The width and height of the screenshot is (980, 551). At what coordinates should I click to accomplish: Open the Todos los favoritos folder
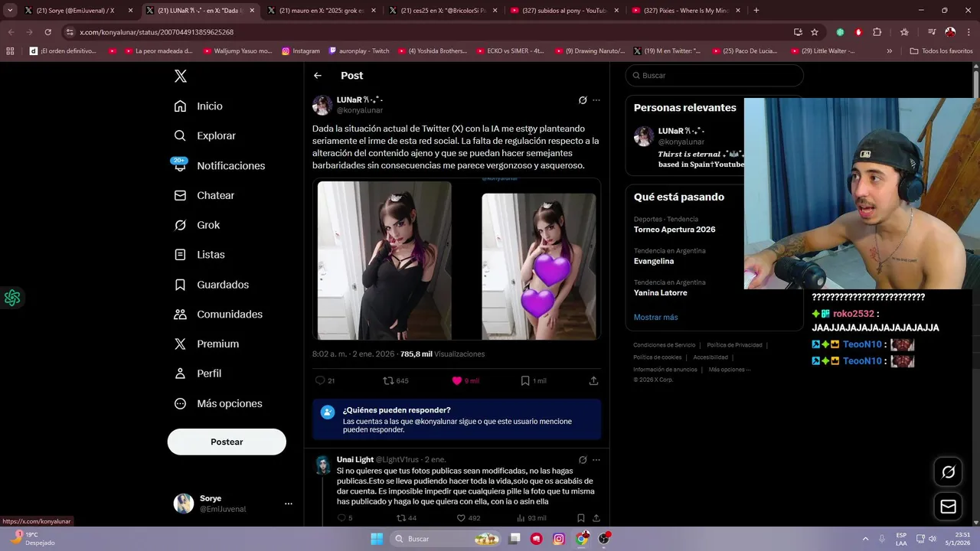pyautogui.click(x=941, y=51)
